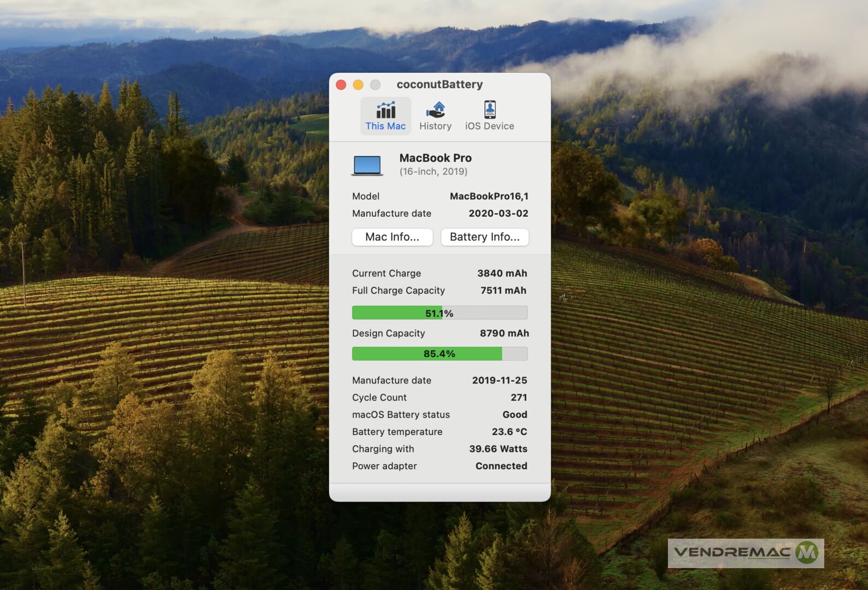Click the 39.66 Watts charging value

[498, 449]
